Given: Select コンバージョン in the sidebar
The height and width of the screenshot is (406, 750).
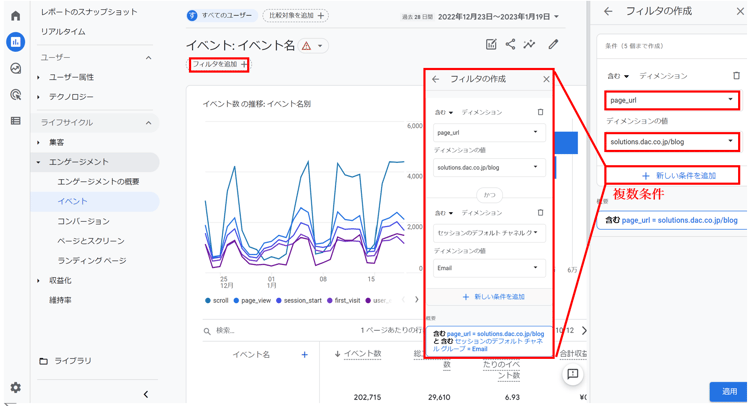Looking at the screenshot, I should (x=83, y=221).
